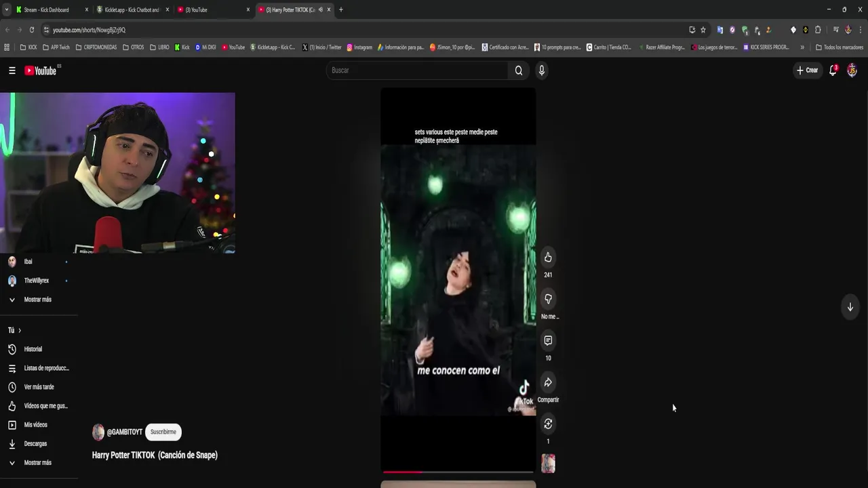Open Todos los marcadores folder
868x488 pixels.
[x=840, y=47]
